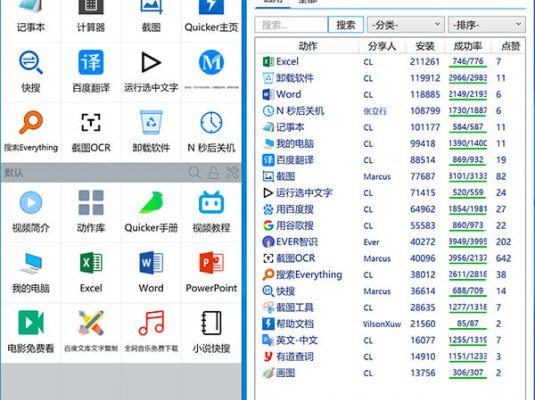Select the 搜索Everything list row
This screenshot has height=400, width=535.
point(391,275)
